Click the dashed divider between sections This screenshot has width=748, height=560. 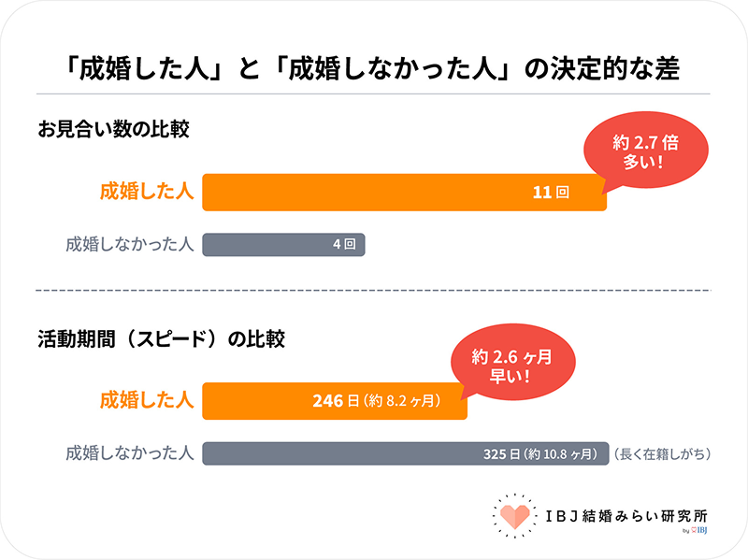374,291
